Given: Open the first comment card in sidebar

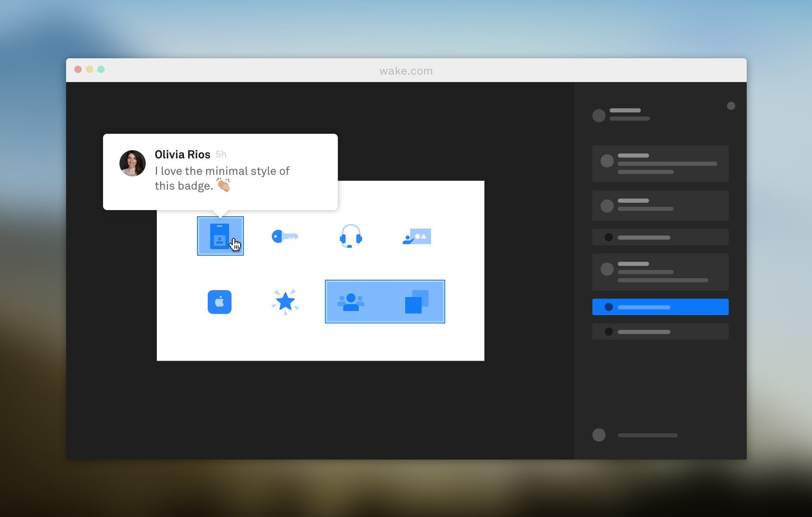Looking at the screenshot, I should [660, 164].
